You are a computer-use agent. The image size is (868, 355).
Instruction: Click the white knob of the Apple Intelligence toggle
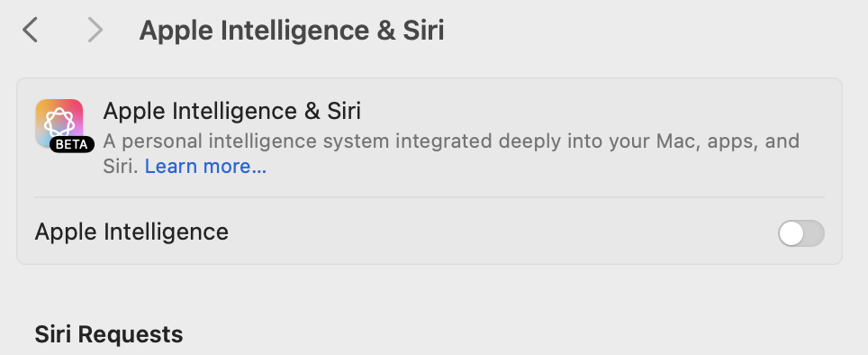click(791, 233)
